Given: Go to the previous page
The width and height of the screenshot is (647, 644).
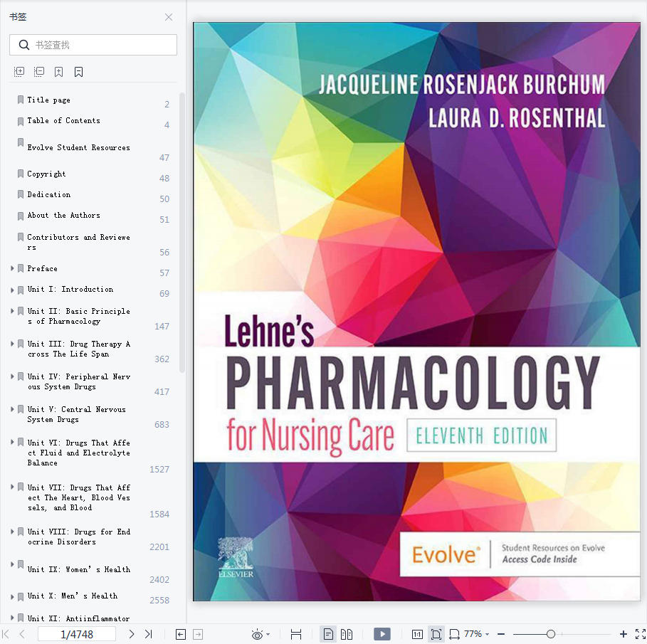Looking at the screenshot, I should click(x=22, y=634).
